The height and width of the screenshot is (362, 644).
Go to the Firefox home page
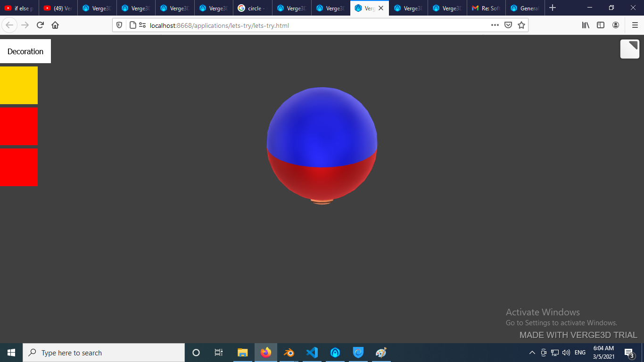point(55,25)
